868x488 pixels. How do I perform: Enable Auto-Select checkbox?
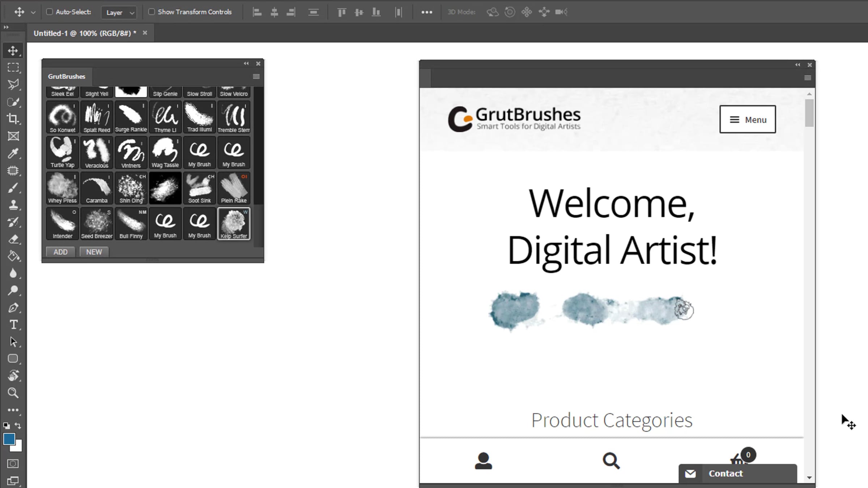click(x=50, y=12)
